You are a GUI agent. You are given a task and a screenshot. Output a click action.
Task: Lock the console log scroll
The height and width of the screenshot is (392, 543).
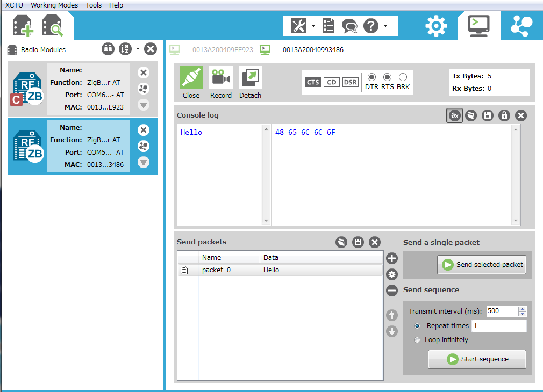504,115
